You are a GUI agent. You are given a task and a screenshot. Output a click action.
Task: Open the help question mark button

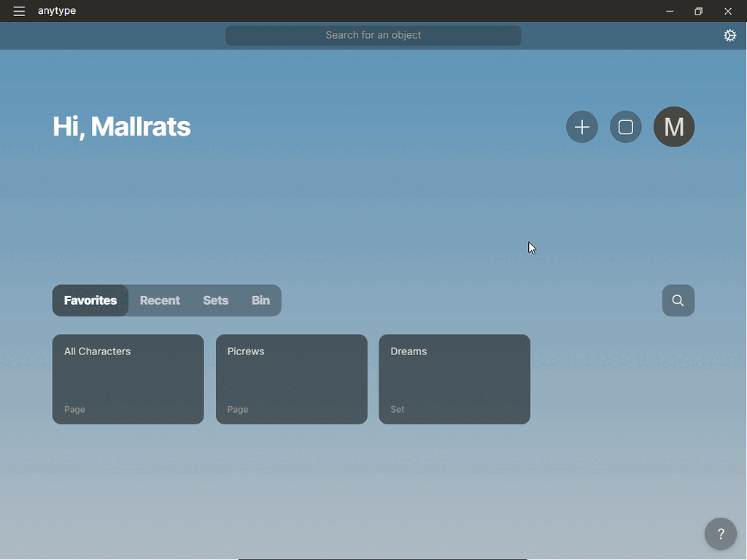pos(720,534)
